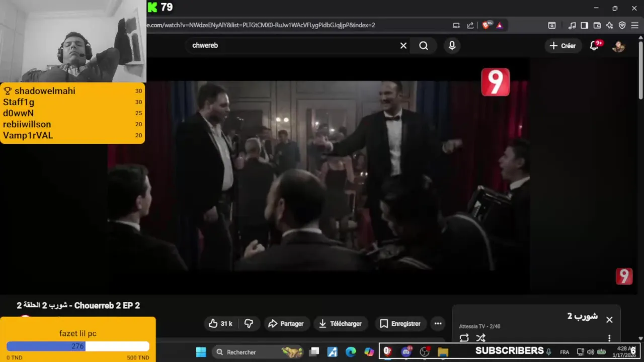Click the Partager share button

tap(286, 324)
